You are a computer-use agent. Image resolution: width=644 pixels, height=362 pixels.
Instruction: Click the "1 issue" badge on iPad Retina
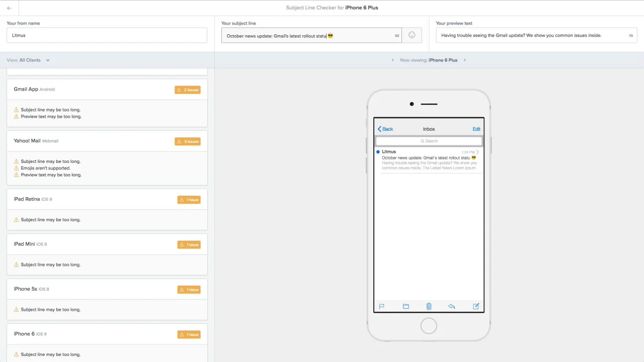189,200
